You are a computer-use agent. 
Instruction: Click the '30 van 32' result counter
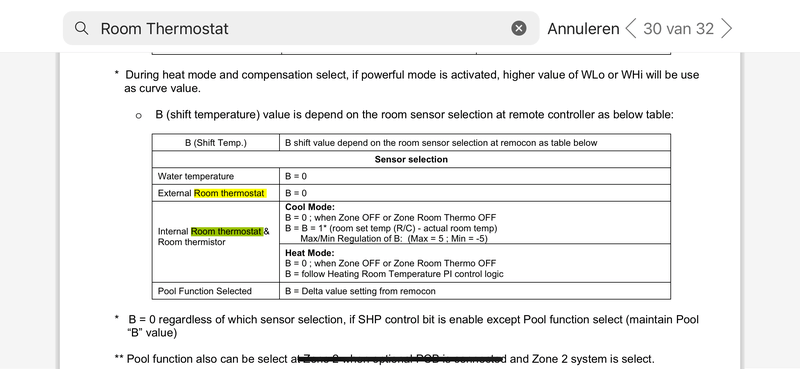tap(678, 29)
